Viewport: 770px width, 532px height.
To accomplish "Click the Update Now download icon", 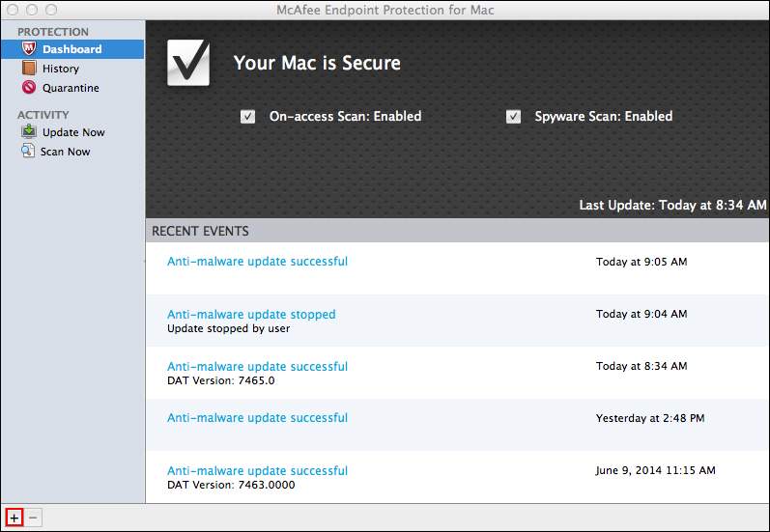I will tap(29, 131).
